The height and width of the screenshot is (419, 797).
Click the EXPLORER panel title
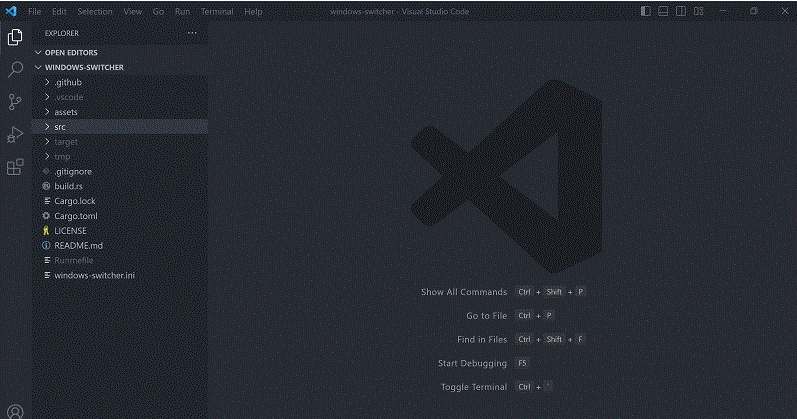click(x=62, y=33)
